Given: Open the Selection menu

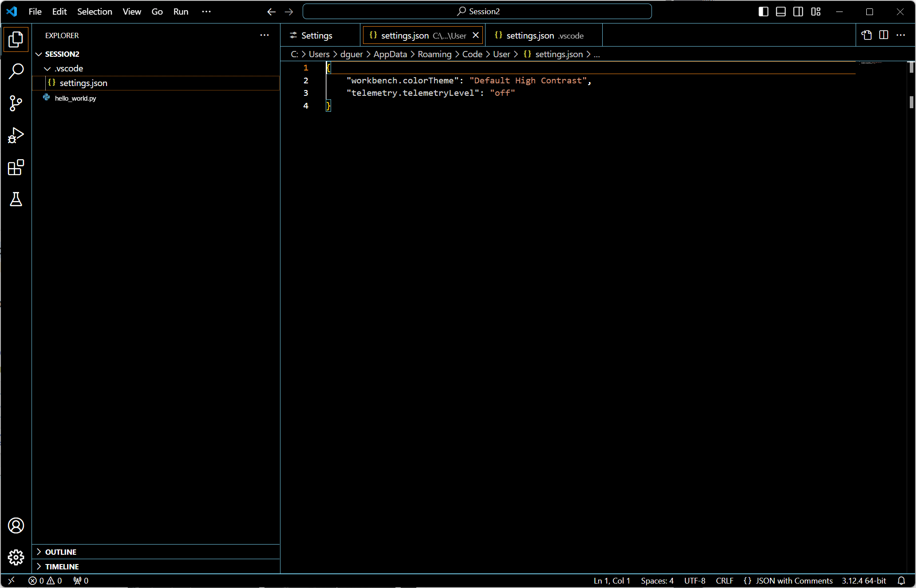Looking at the screenshot, I should click(x=95, y=12).
